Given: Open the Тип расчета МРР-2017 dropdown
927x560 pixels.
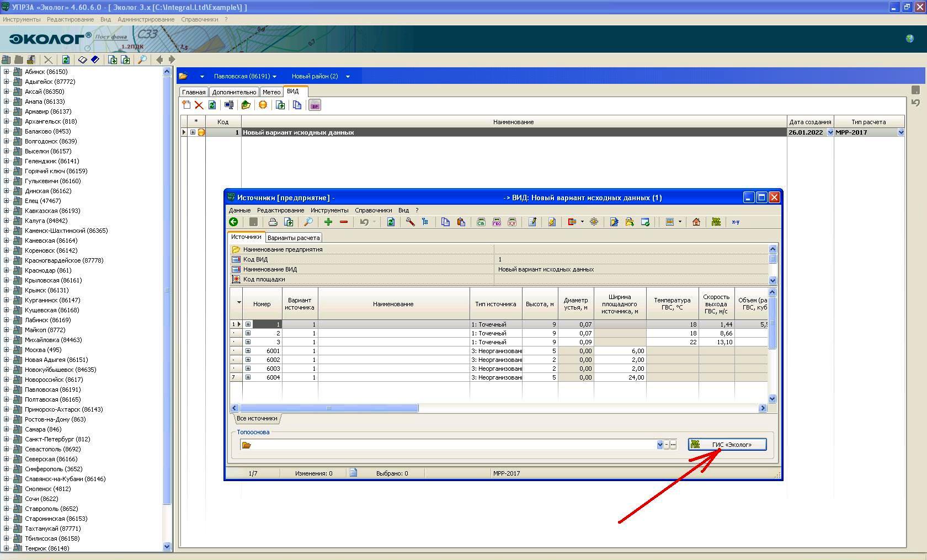Looking at the screenshot, I should click(x=901, y=132).
